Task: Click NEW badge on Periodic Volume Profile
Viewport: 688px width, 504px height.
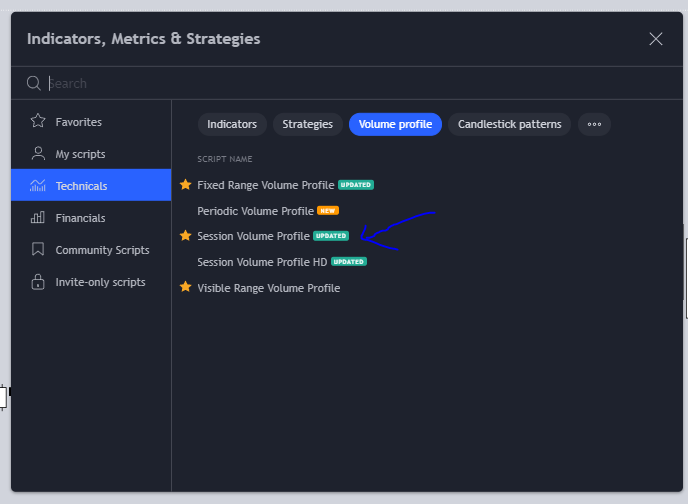Action: coord(328,211)
